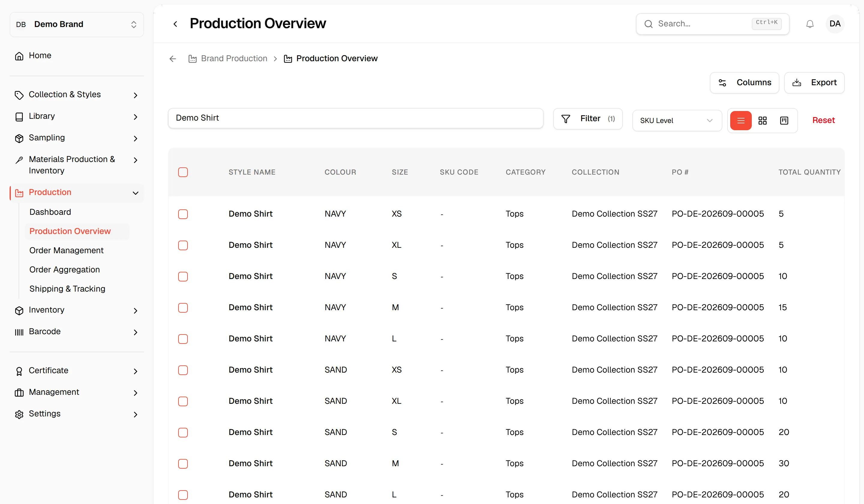Click the Reset link
The height and width of the screenshot is (504, 864).
[823, 120]
